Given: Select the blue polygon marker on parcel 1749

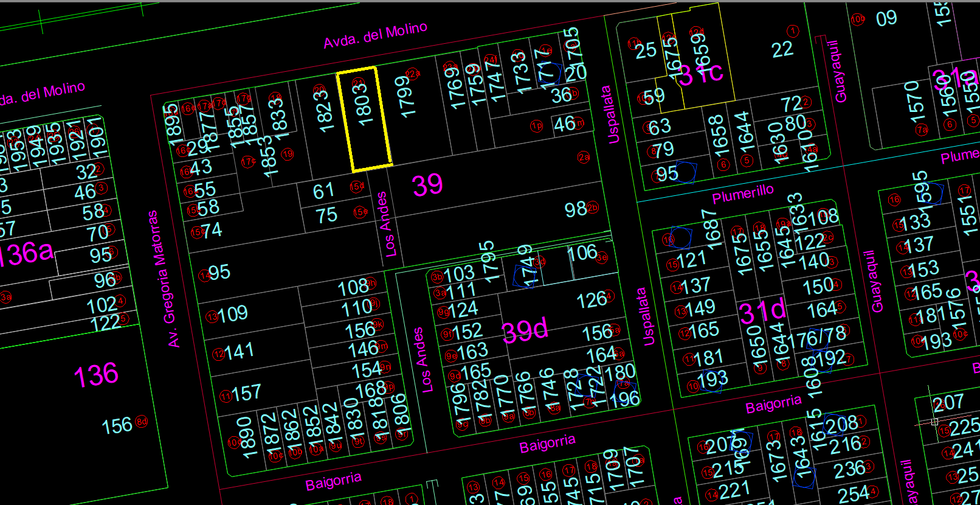Looking at the screenshot, I should [525, 276].
